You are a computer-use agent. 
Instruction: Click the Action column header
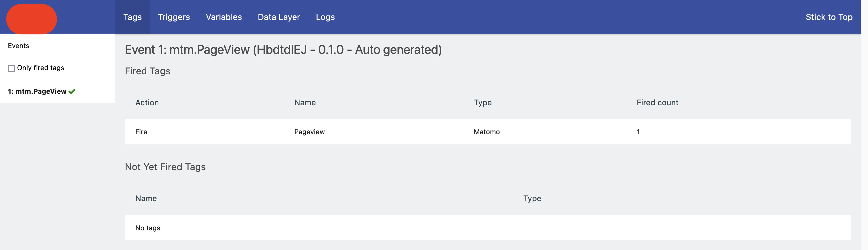click(x=147, y=103)
